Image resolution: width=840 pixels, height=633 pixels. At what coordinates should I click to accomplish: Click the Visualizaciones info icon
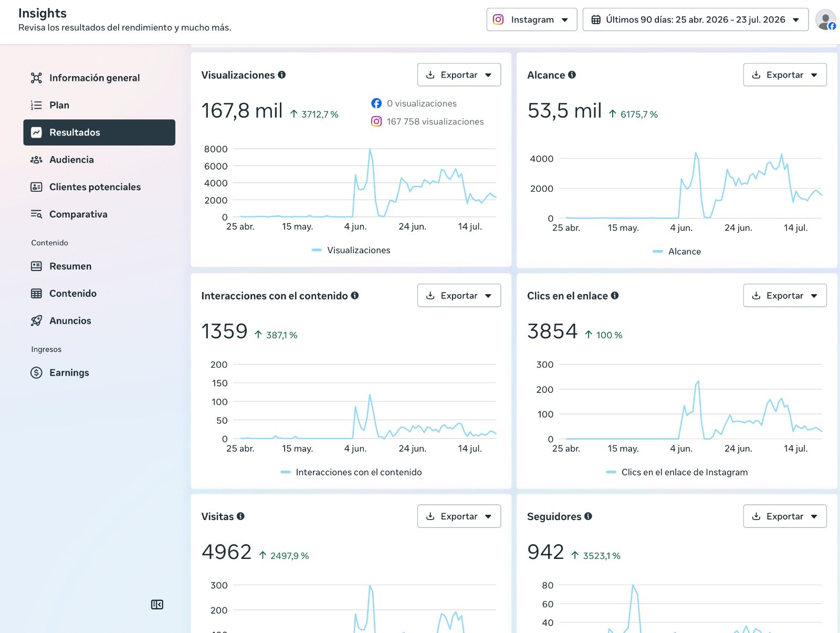click(282, 75)
